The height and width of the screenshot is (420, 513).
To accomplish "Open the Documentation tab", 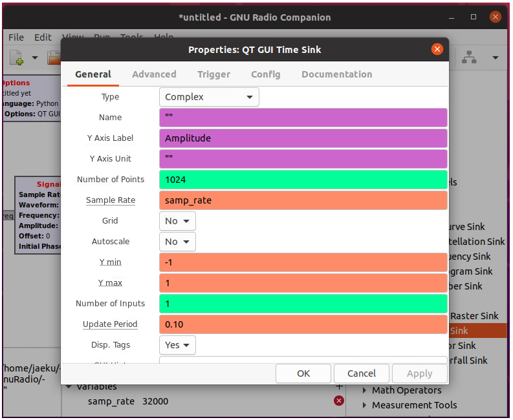I will tap(336, 74).
